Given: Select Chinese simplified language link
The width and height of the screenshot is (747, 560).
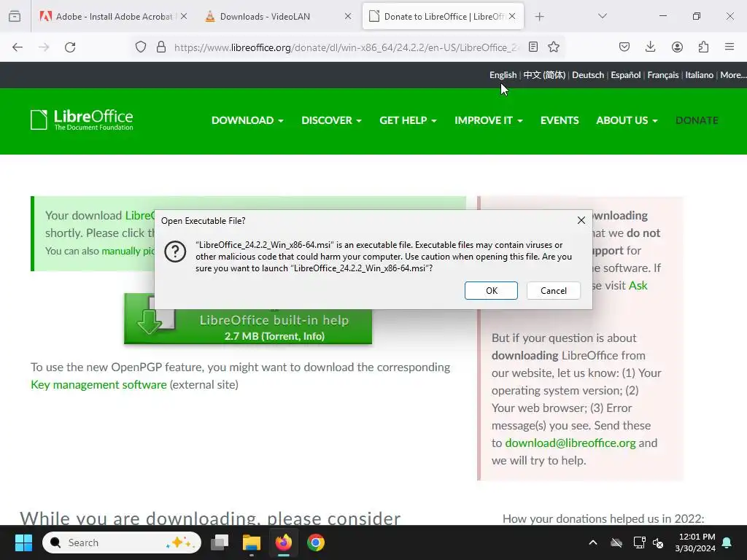Looking at the screenshot, I should pyautogui.click(x=544, y=75).
